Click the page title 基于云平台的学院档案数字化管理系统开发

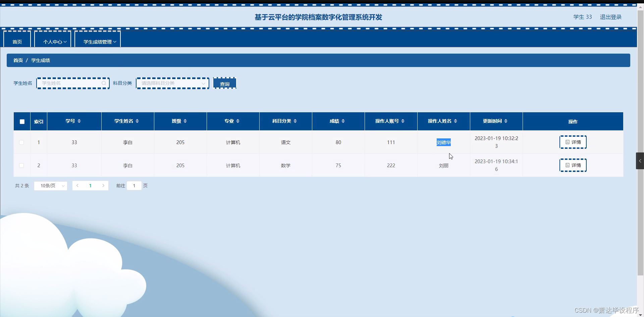(318, 17)
